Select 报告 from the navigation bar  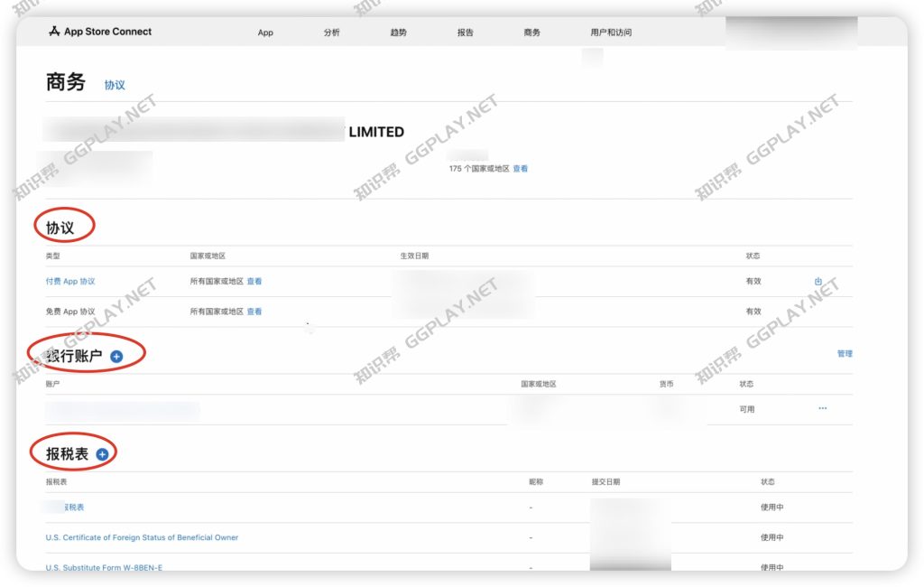(466, 33)
